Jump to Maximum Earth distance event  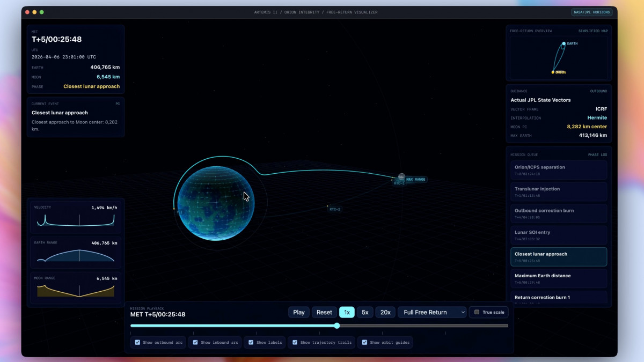tap(558, 278)
